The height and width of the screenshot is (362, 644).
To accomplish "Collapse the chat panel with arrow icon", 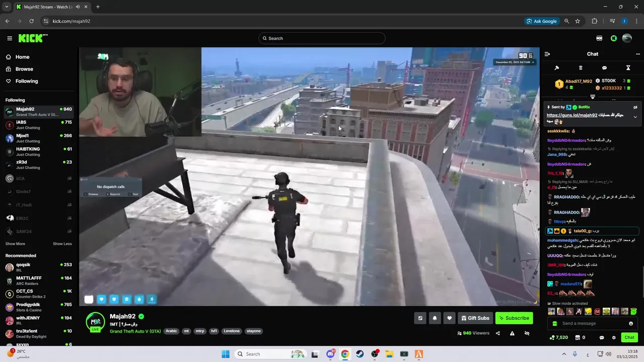I will pos(547,54).
